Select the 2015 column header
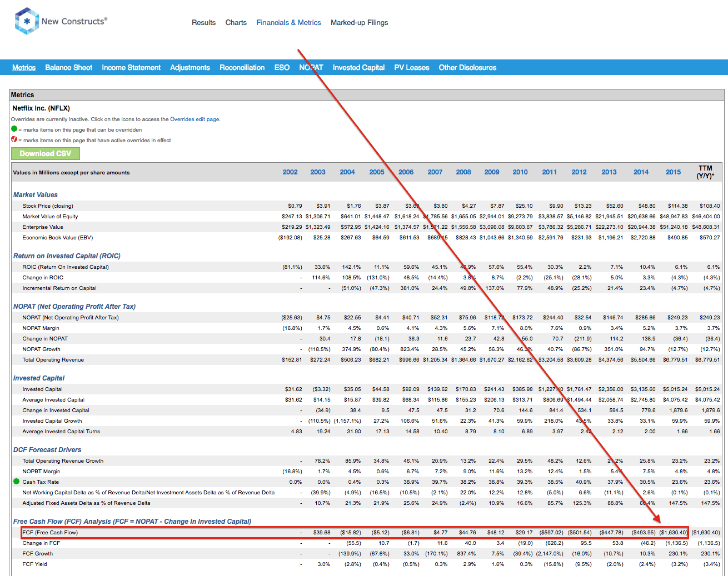This screenshot has width=728, height=576. coord(673,172)
